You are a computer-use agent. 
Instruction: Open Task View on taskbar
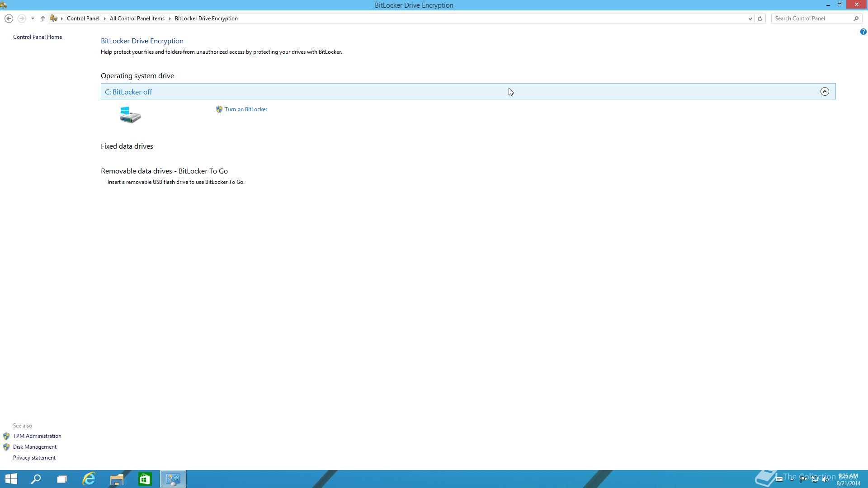click(x=62, y=479)
